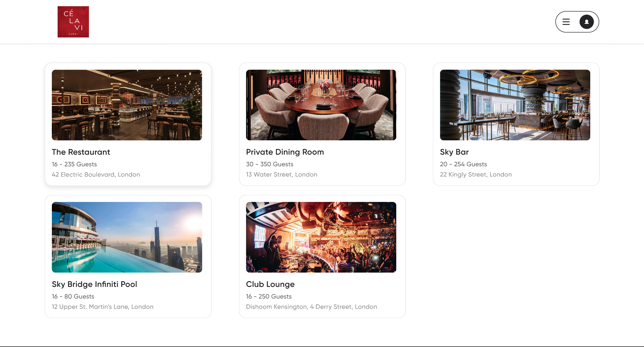
Task: Click the Sky Bar title
Action: click(454, 152)
